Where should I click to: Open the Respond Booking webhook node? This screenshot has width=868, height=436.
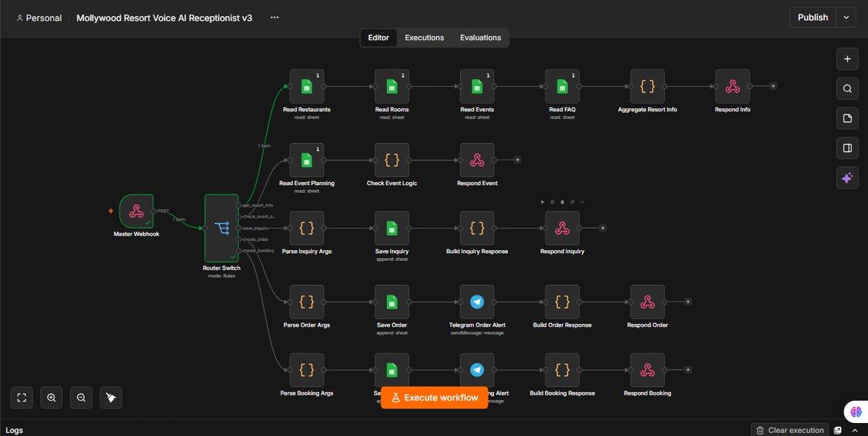click(647, 370)
